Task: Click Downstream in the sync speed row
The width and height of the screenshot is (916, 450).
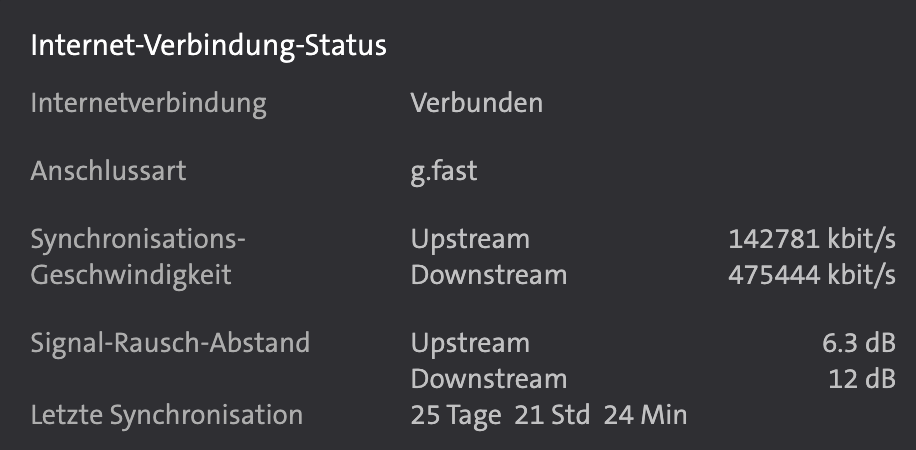Action: 488,275
